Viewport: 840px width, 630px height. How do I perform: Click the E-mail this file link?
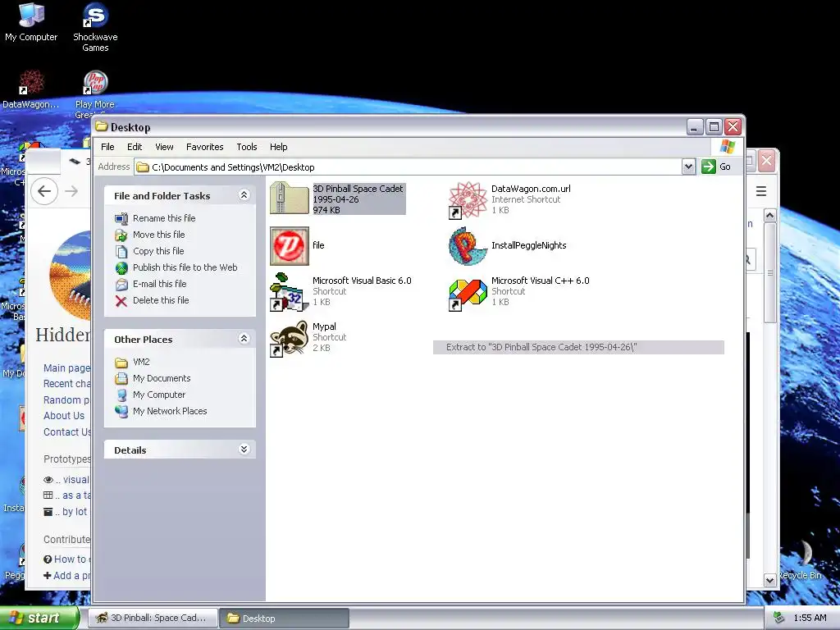(x=160, y=284)
